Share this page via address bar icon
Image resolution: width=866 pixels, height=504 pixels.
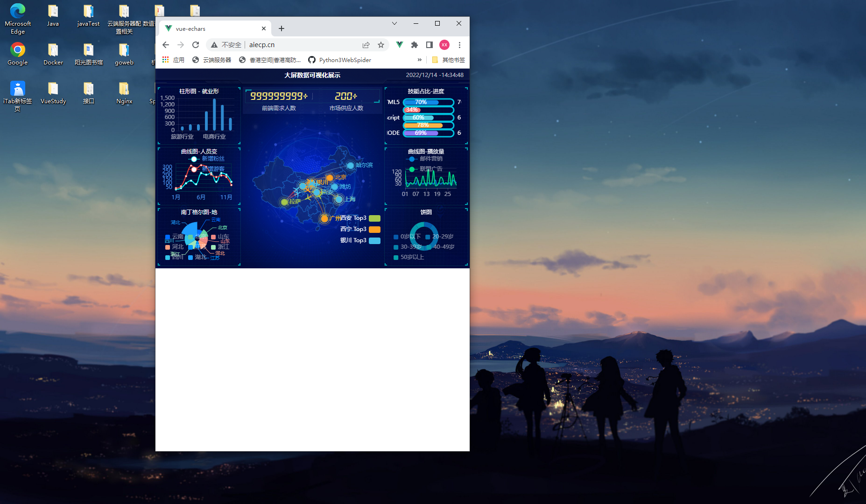366,45
